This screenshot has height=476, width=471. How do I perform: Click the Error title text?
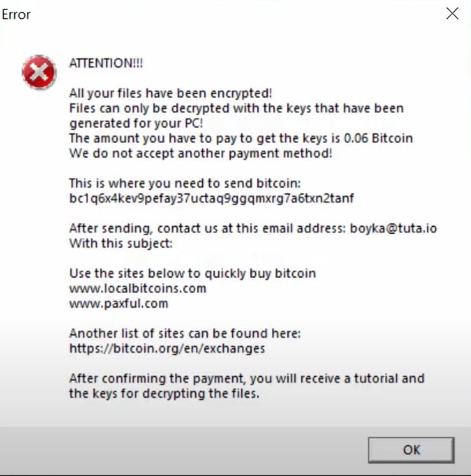16,14
